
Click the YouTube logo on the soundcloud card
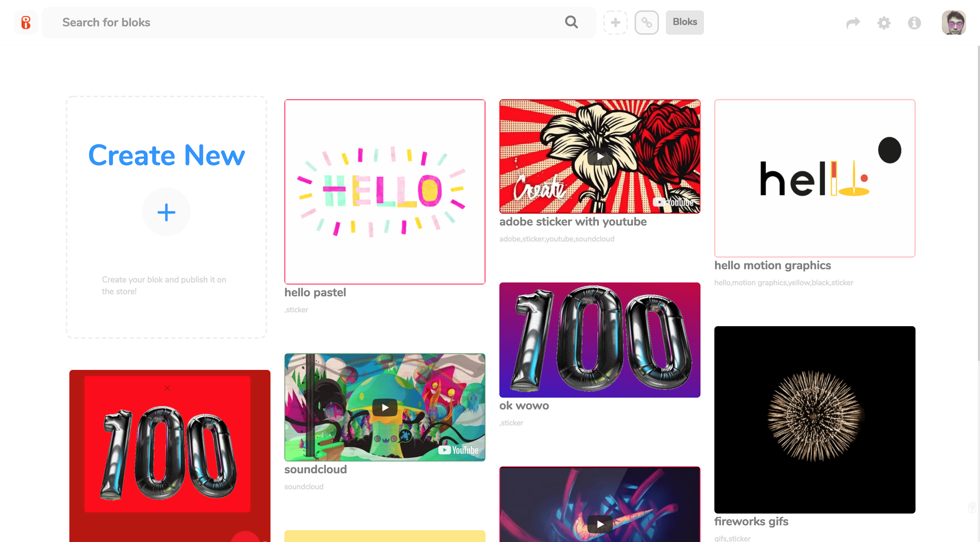point(458,450)
